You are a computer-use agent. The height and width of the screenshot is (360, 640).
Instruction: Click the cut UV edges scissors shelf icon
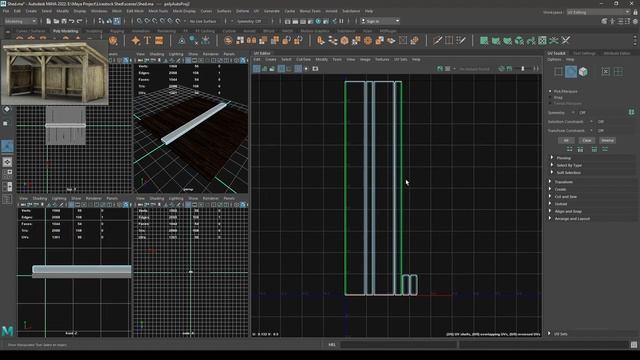(566, 40)
